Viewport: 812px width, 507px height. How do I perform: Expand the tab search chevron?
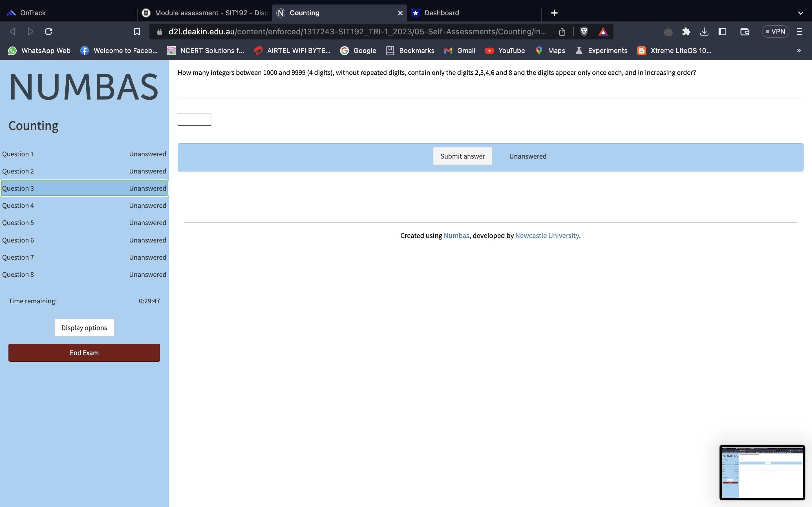[x=800, y=13]
